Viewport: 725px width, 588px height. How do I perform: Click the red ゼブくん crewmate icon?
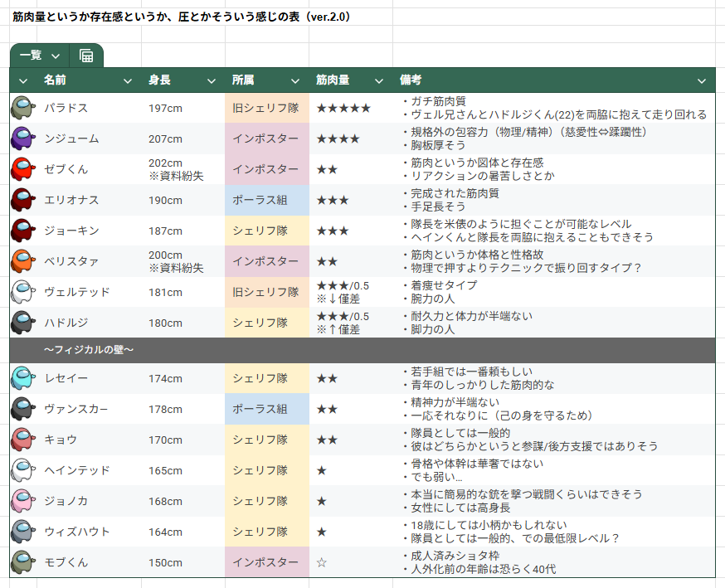[23, 169]
